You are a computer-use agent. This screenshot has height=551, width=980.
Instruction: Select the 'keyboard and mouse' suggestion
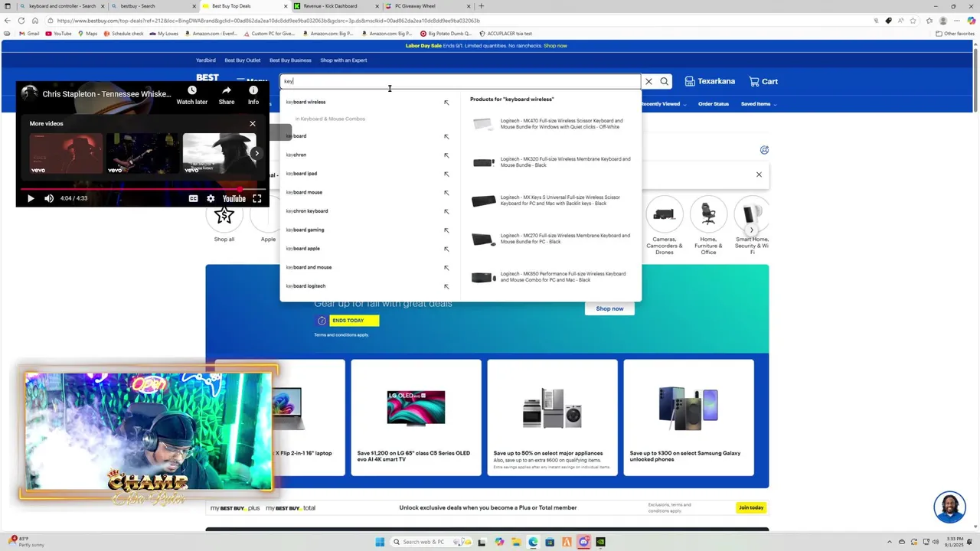309,267
